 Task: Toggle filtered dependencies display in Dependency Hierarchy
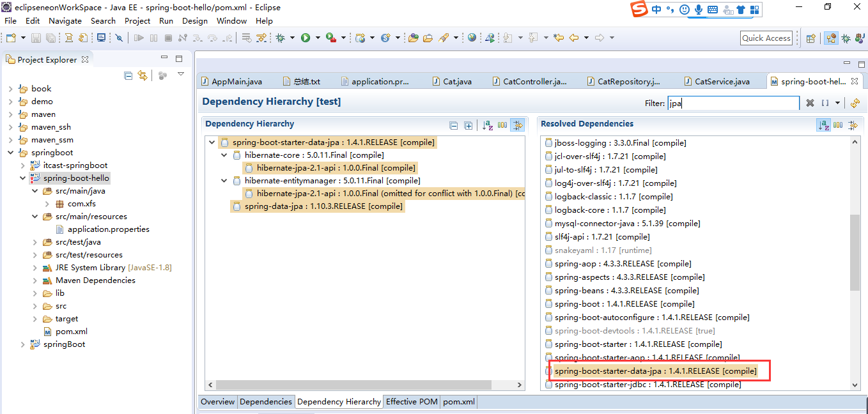(518, 125)
